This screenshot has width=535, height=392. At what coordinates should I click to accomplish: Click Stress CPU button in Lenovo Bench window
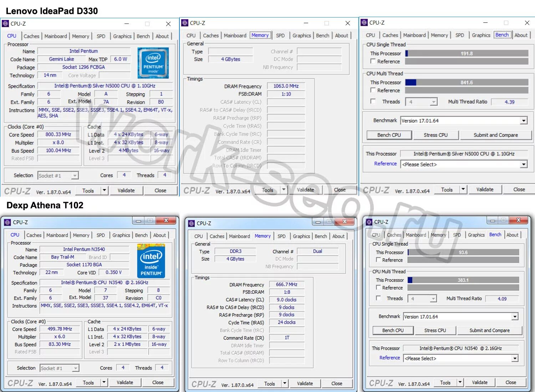coord(435,135)
